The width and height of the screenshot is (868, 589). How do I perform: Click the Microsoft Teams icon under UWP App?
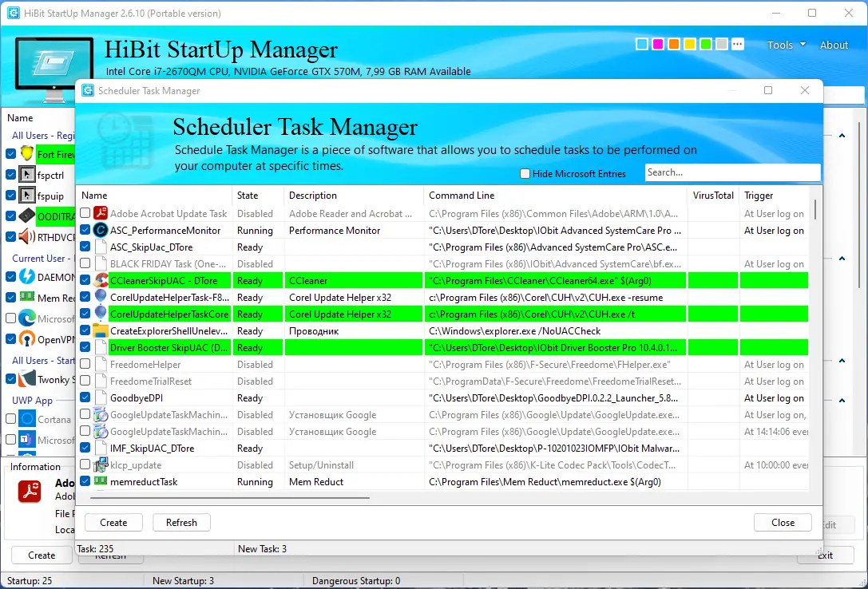tap(26, 439)
